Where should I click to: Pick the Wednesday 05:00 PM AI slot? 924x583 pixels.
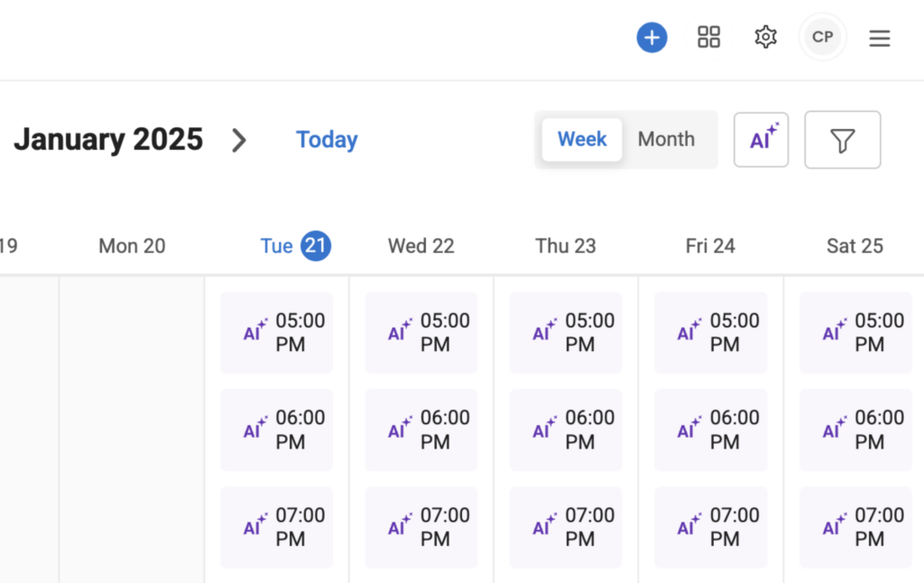(421, 332)
